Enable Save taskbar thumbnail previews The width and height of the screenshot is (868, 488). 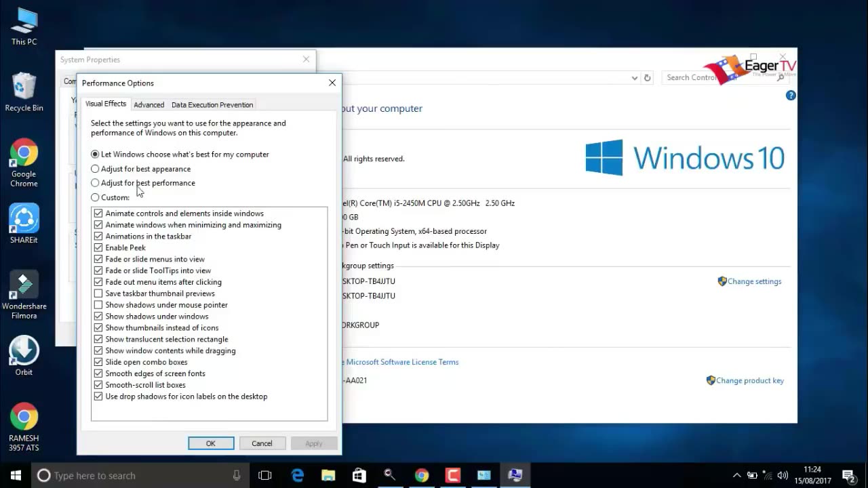[98, 293]
